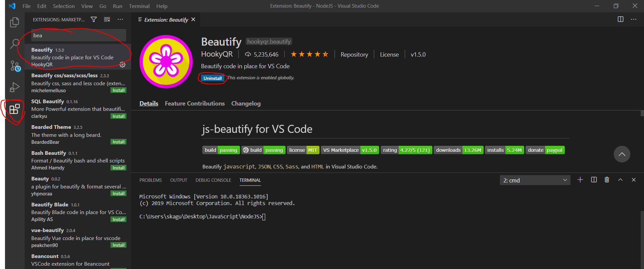This screenshot has height=269, width=644.
Task: Switch to Feature Contributions tab
Action: point(195,104)
